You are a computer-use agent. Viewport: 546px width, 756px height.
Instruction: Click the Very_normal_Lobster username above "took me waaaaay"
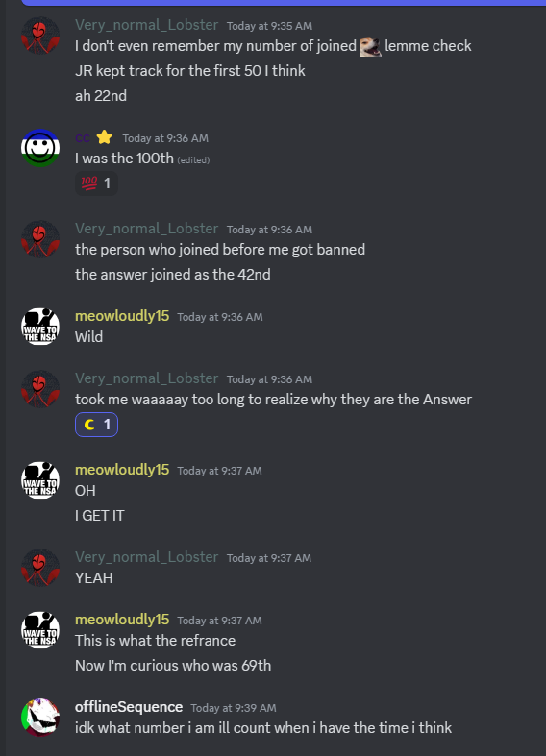pyautogui.click(x=147, y=378)
